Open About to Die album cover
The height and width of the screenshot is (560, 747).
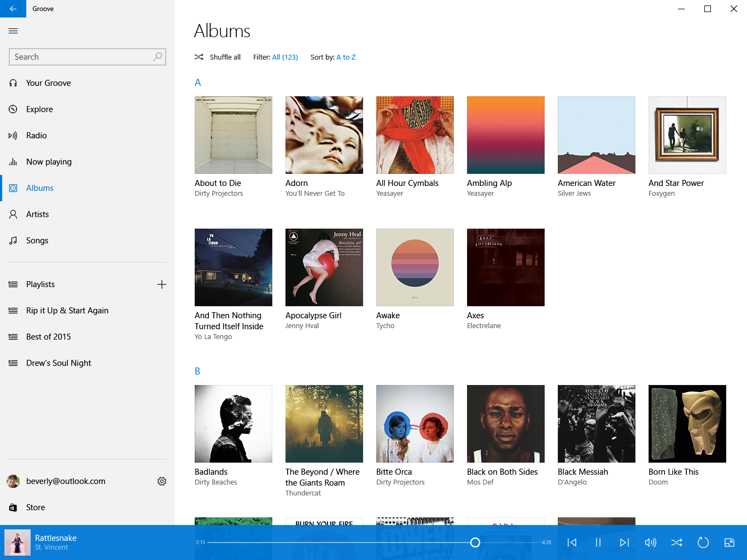pos(234,135)
